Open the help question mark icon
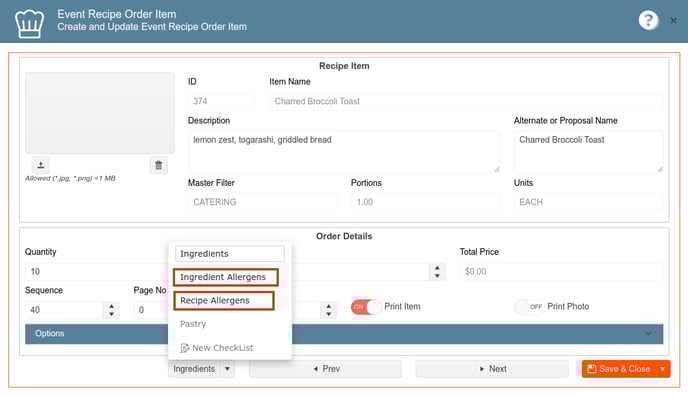The height and width of the screenshot is (397, 688). click(648, 20)
